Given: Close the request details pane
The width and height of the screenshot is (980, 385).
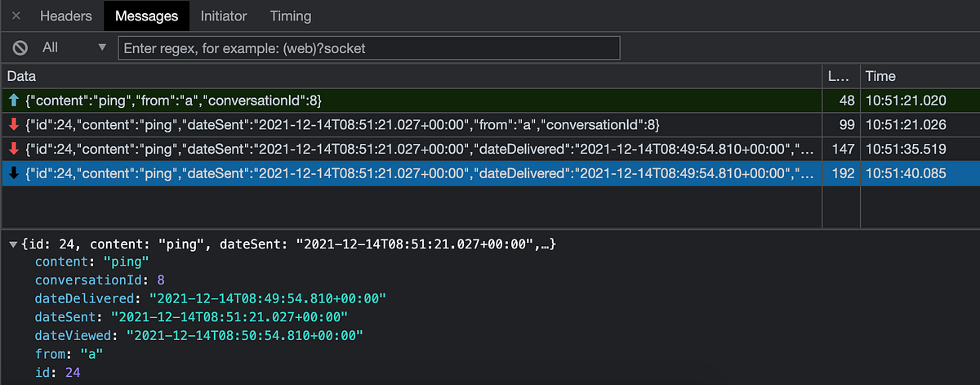Looking at the screenshot, I should point(16,16).
